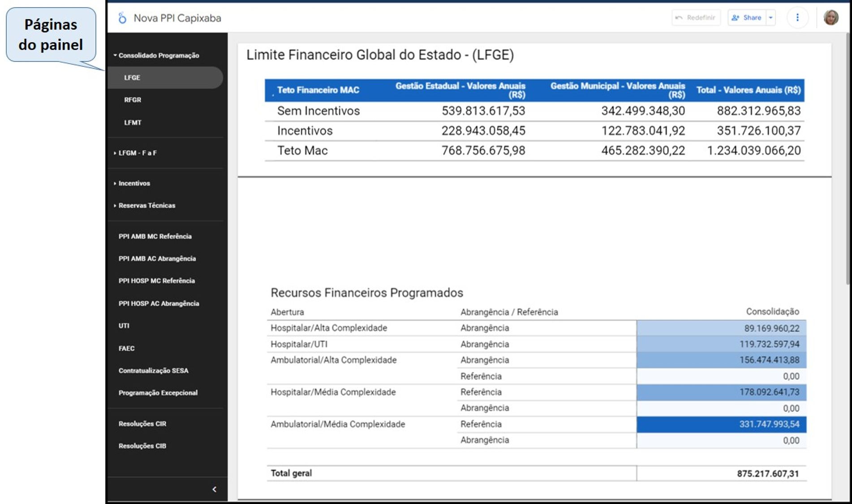The image size is (852, 504).
Task: Expand the LFGM - F a F section
Action: (137, 153)
